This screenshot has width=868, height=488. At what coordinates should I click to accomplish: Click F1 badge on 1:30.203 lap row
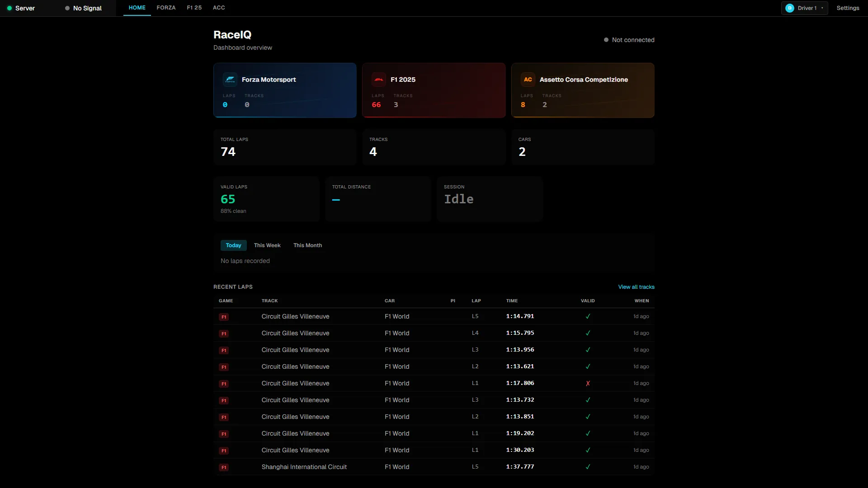coord(224,450)
